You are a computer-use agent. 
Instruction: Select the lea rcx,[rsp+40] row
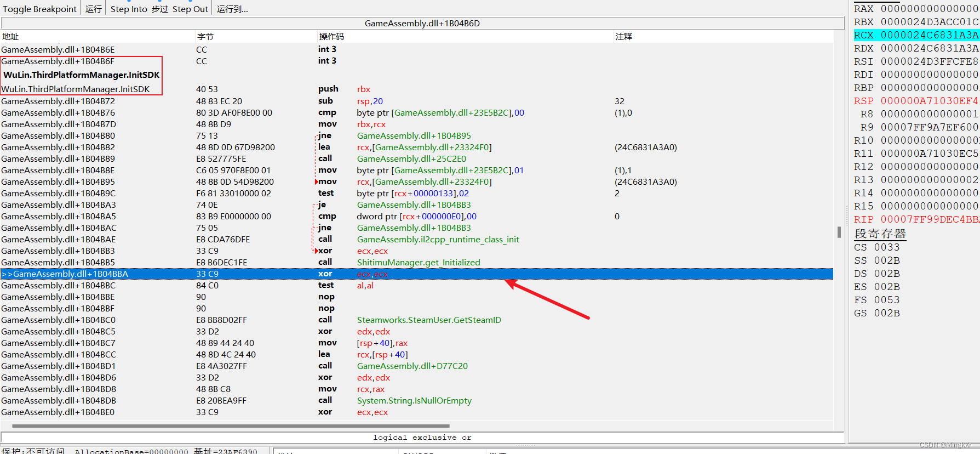(417, 354)
